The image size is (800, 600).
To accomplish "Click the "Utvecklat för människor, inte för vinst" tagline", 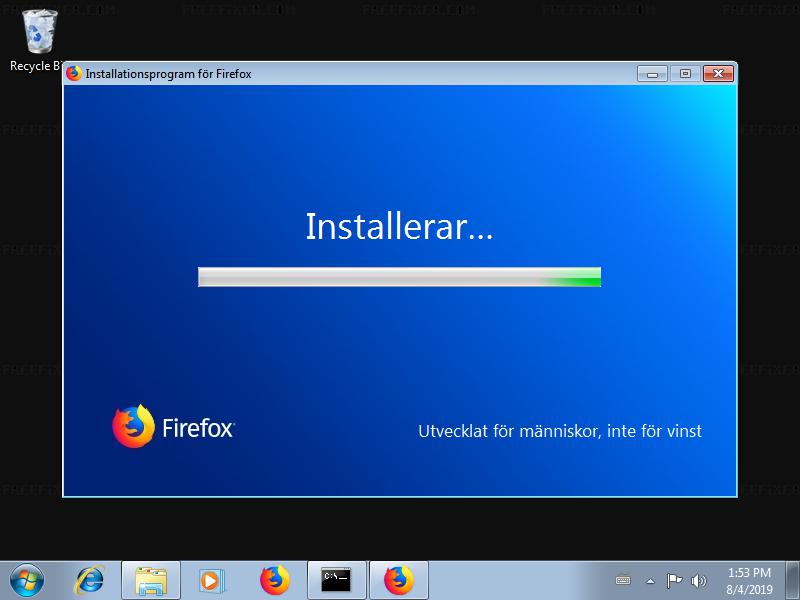I will [x=560, y=431].
